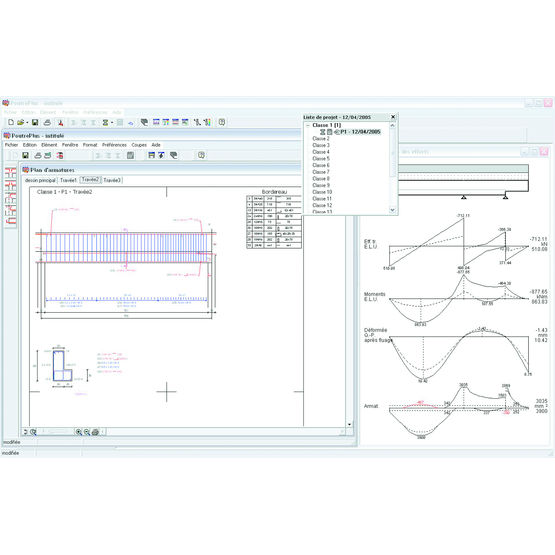
Task: Click the zoom-in magnifier below the drawing
Action: pos(79,432)
